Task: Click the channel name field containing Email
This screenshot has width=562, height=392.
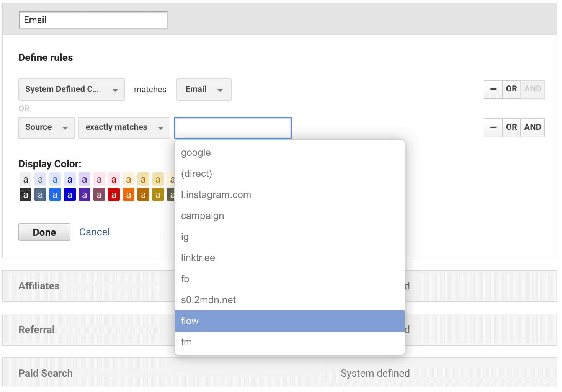Action: [x=93, y=20]
